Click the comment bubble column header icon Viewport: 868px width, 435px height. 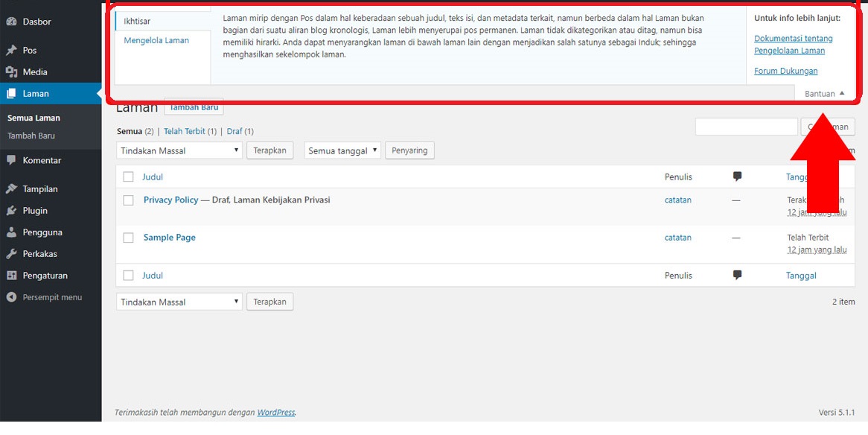pyautogui.click(x=736, y=177)
